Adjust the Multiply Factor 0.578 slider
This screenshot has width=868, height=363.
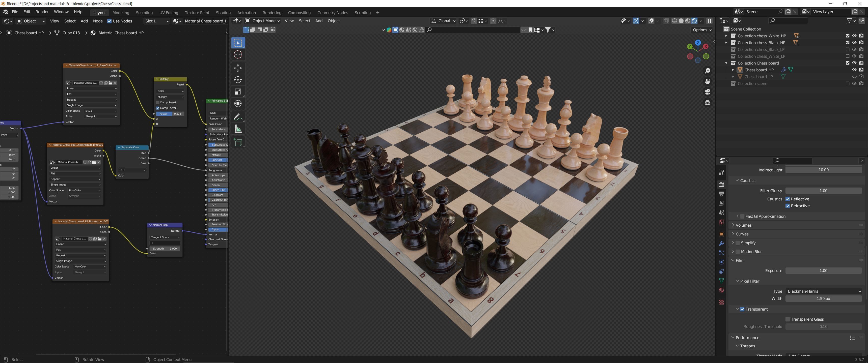170,114
